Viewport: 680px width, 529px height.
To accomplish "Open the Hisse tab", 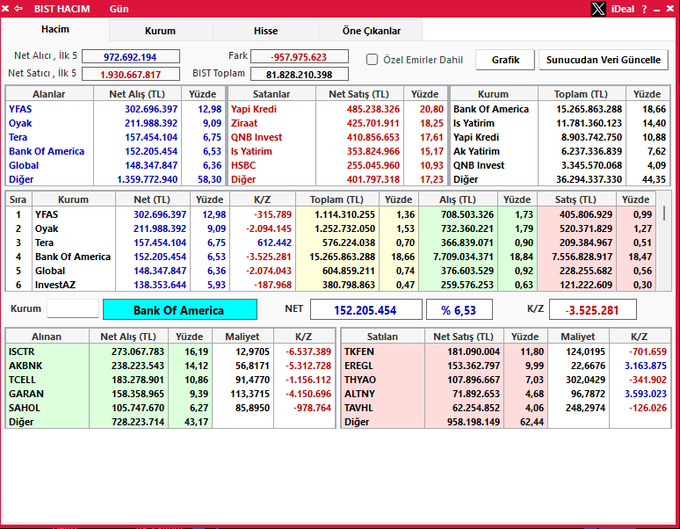I will point(265,31).
